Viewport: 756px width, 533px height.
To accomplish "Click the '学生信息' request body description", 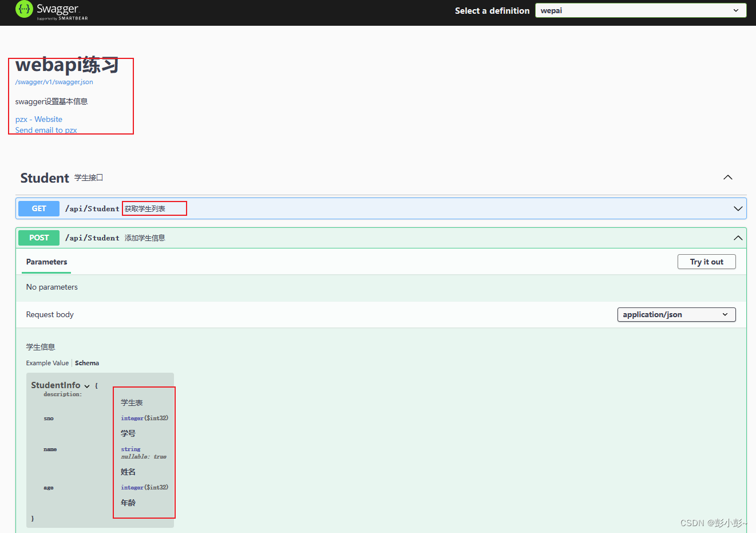I will point(41,347).
